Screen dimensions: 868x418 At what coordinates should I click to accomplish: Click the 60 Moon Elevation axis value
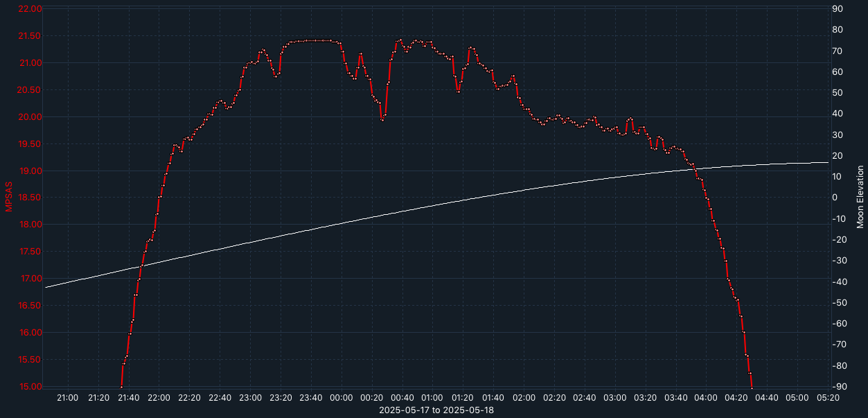coord(837,72)
